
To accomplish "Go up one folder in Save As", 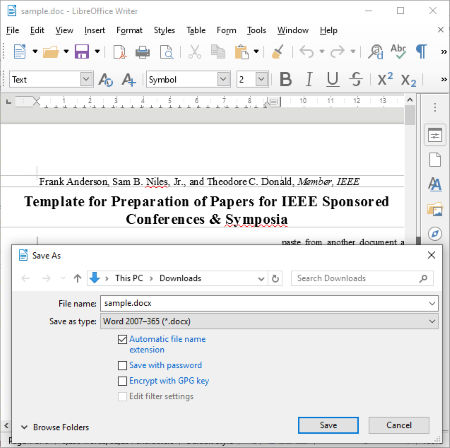I will [77, 278].
